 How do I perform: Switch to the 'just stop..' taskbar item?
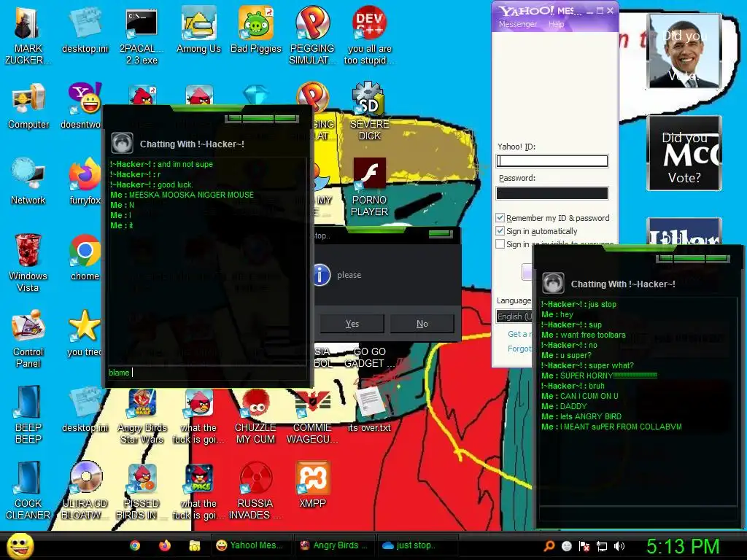(x=417, y=545)
